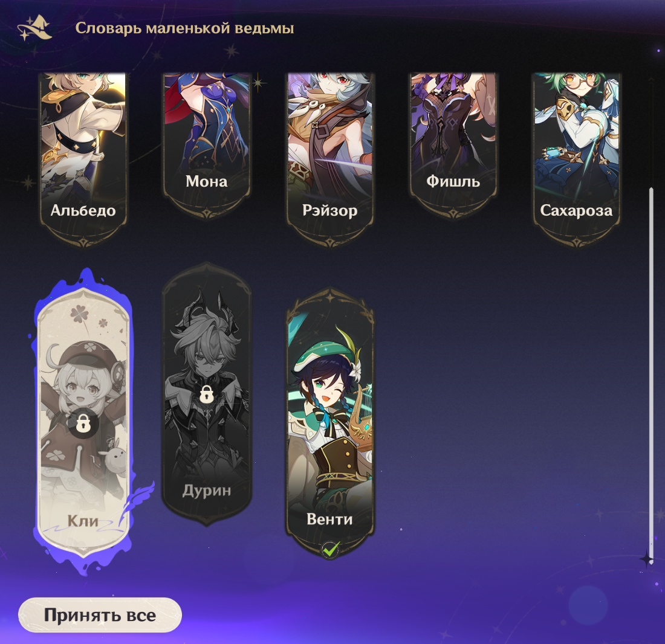Click the clover emblem atop Кли card
The image size is (665, 644).
(79, 314)
